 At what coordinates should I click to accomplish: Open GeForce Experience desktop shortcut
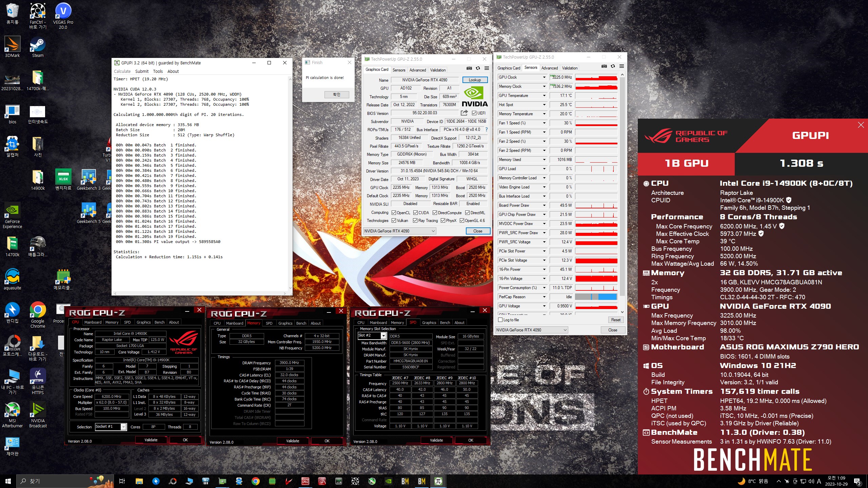click(12, 216)
